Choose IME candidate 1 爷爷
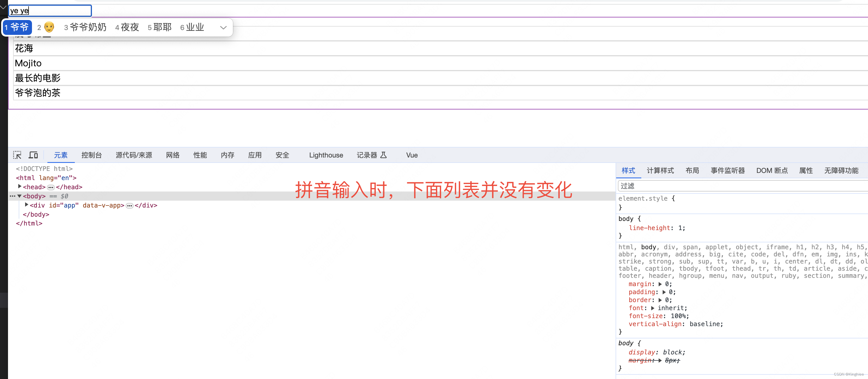 pyautogui.click(x=17, y=27)
